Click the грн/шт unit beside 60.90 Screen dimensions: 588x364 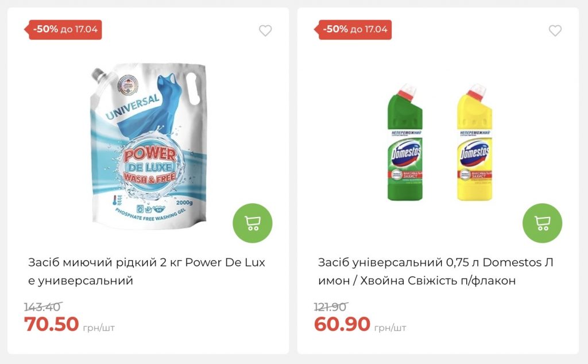point(390,328)
